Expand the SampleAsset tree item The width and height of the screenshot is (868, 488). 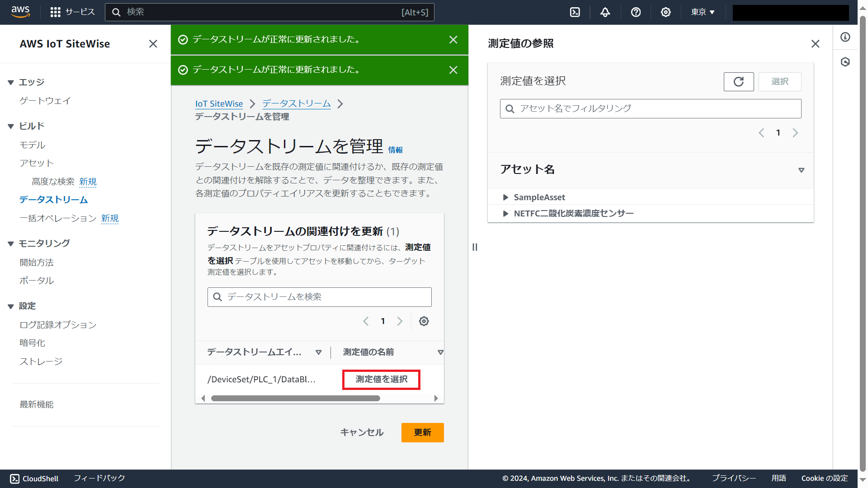pyautogui.click(x=505, y=197)
